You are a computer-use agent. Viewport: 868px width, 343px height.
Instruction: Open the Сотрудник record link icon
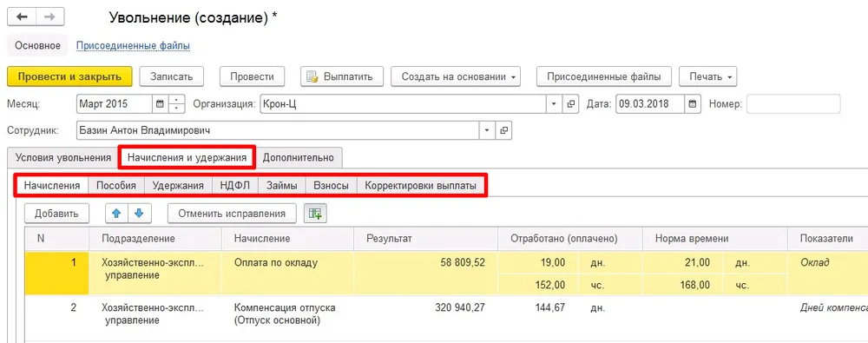(x=503, y=130)
